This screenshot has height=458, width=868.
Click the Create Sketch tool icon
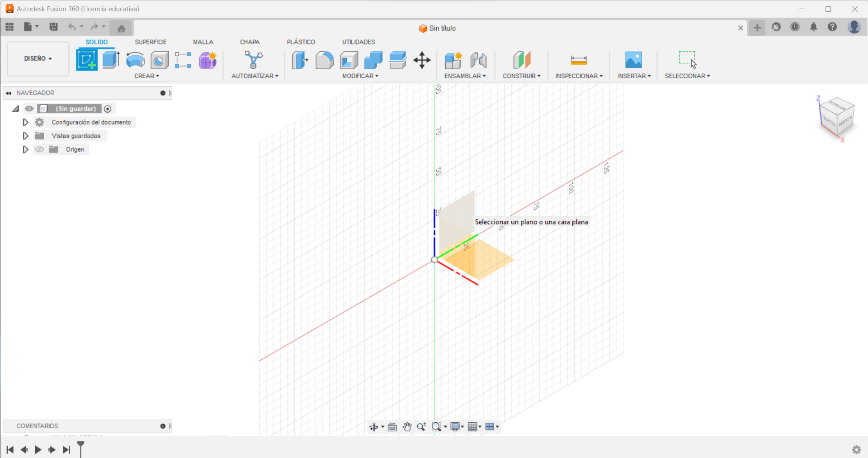[87, 60]
